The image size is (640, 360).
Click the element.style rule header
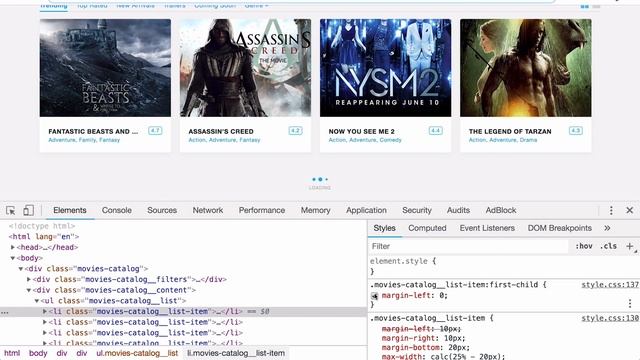point(403,261)
